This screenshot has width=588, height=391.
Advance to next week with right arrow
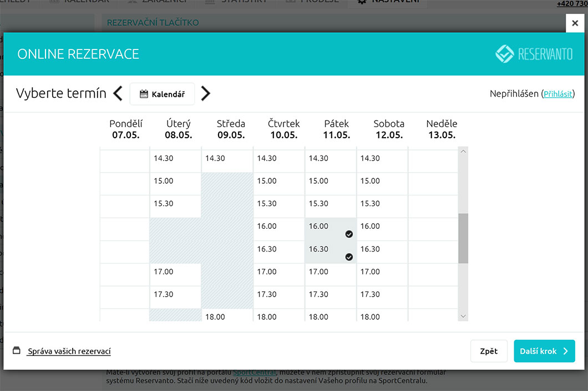(205, 93)
